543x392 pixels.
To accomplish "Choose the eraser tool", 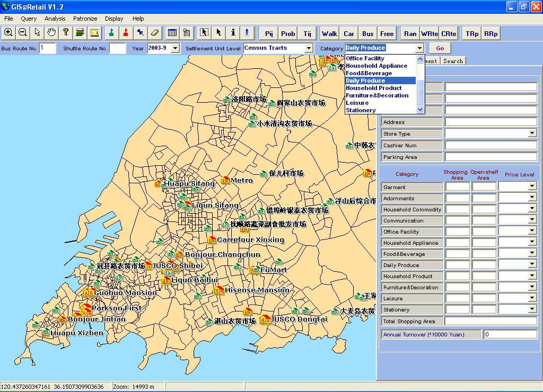I will 154,33.
